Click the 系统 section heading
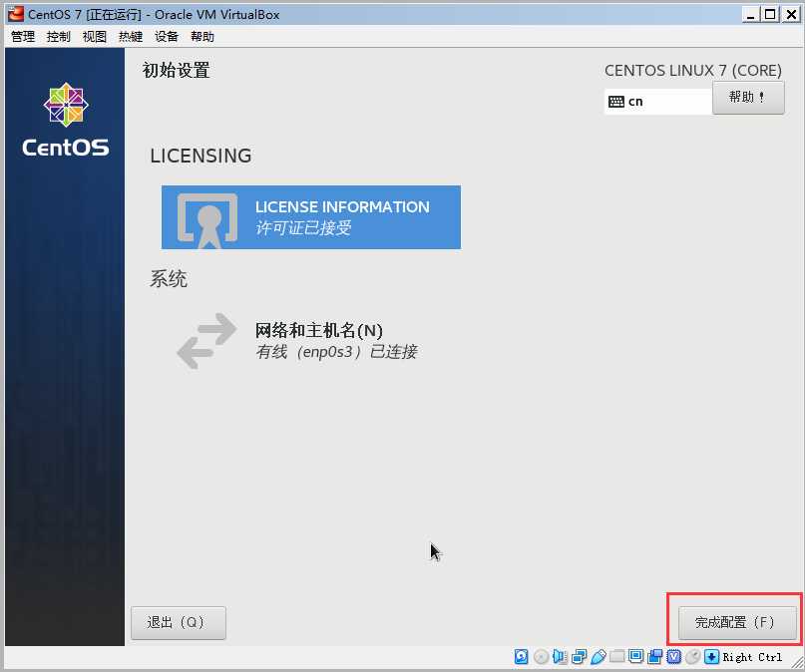 pos(169,279)
